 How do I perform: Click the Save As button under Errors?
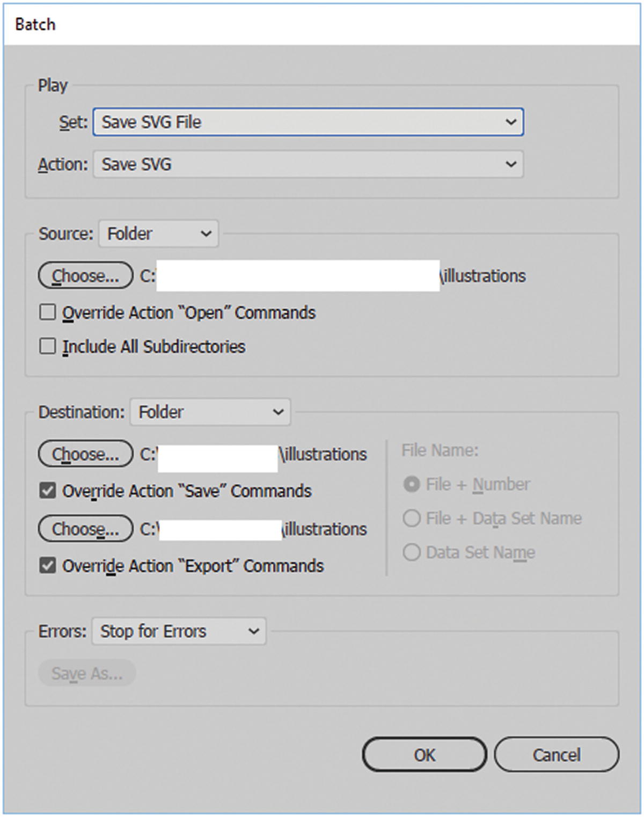coord(87,673)
